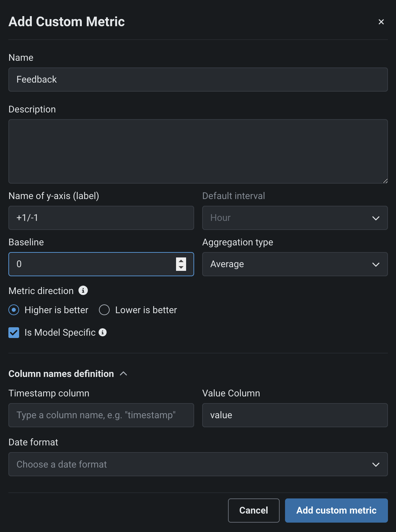Screen dimensions: 396x532
Task: Click the Cancel button
Action: 253,510
